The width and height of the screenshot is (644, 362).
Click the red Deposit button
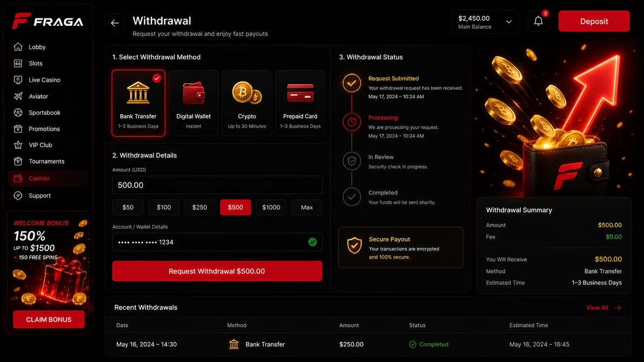[594, 21]
